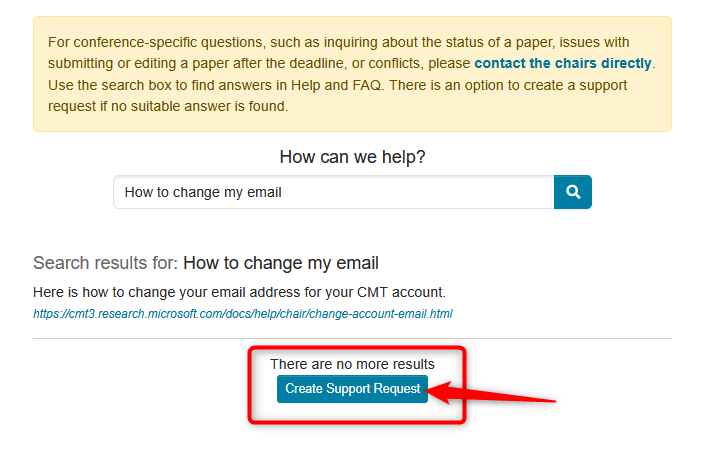This screenshot has height=461, width=719.
Task: Click the horizontal divider below the result
Action: (352, 338)
